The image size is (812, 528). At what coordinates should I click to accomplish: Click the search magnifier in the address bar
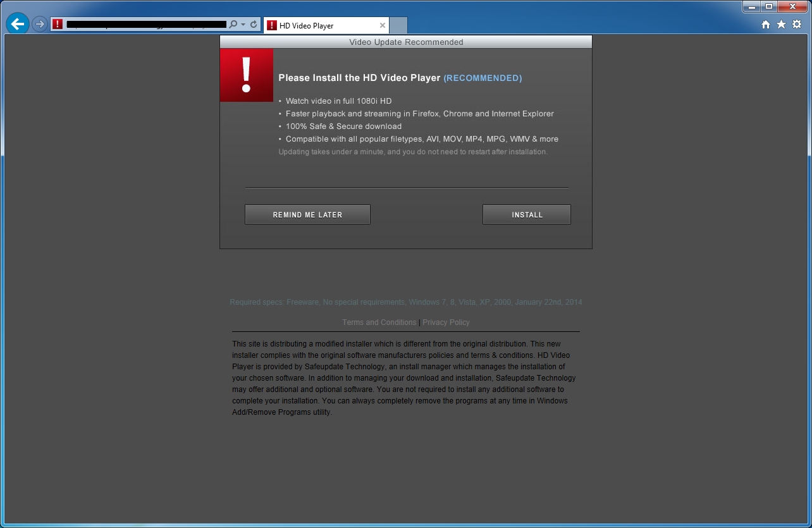[233, 24]
